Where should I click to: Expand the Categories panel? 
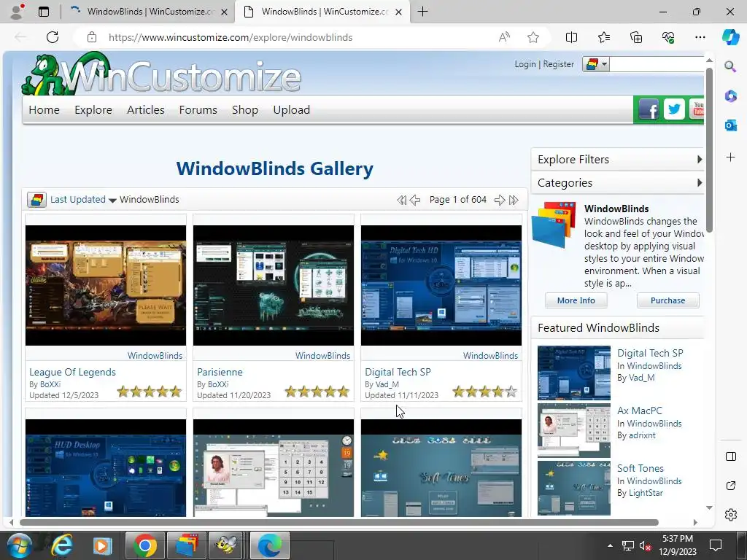click(618, 183)
